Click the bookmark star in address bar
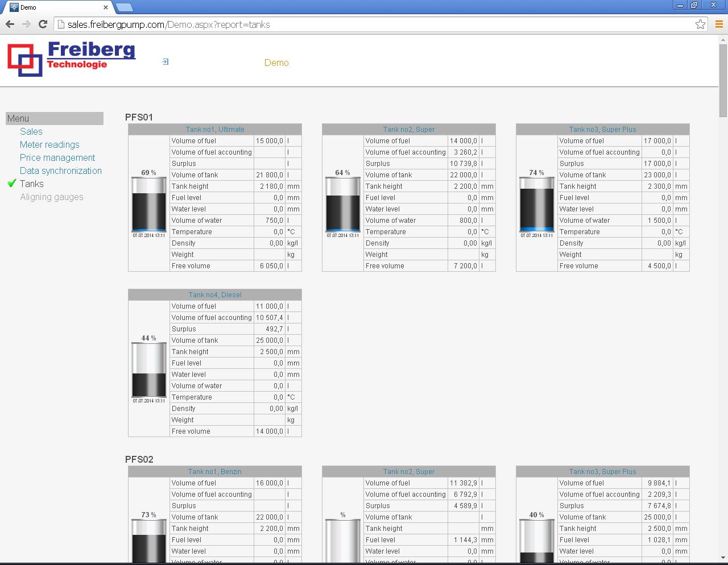Viewport: 728px width, 565px height. click(x=700, y=24)
